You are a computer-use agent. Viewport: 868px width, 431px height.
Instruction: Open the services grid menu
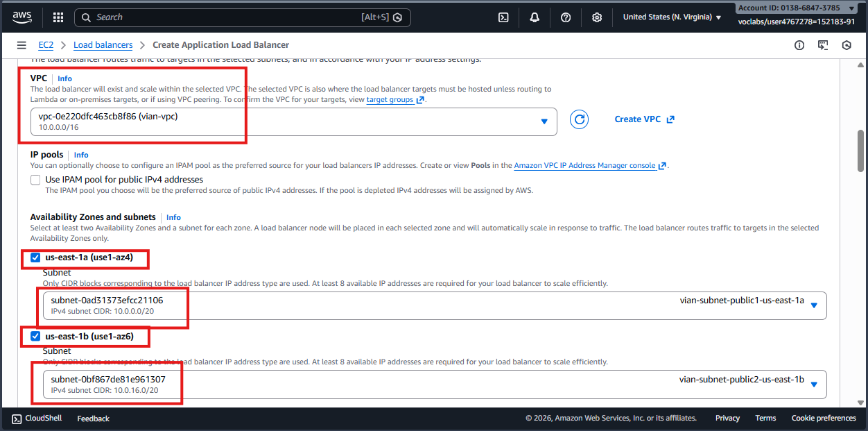58,17
